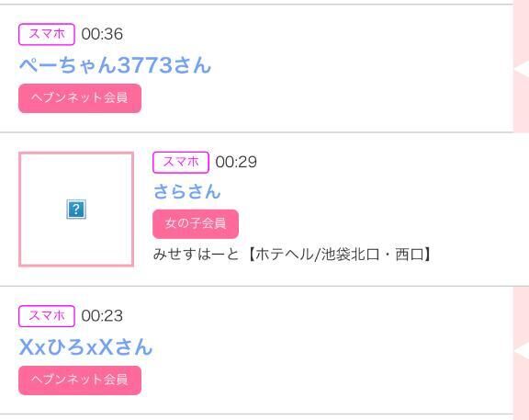
Task: Click pink side strip next to XxひろxXさん
Action: pyautogui.click(x=522, y=353)
